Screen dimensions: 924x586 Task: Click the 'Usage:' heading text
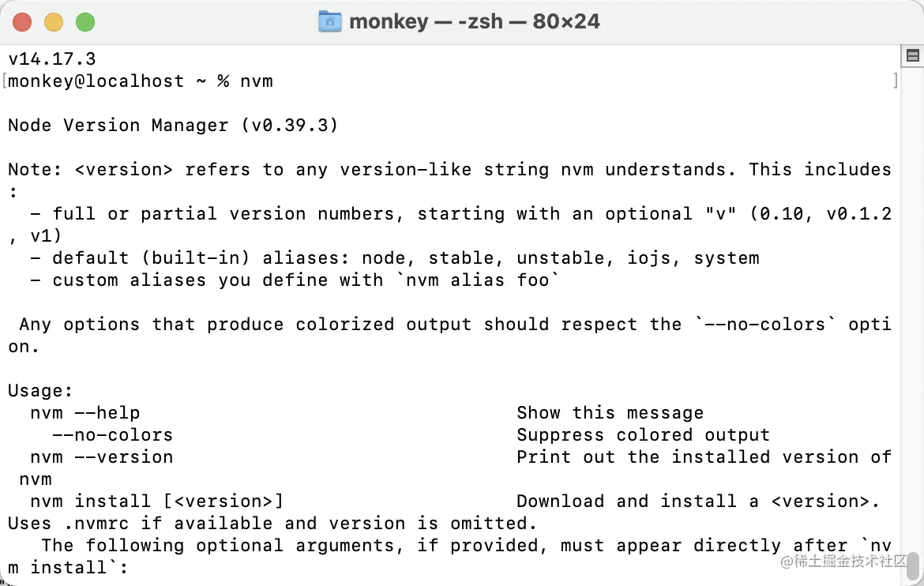(40, 391)
